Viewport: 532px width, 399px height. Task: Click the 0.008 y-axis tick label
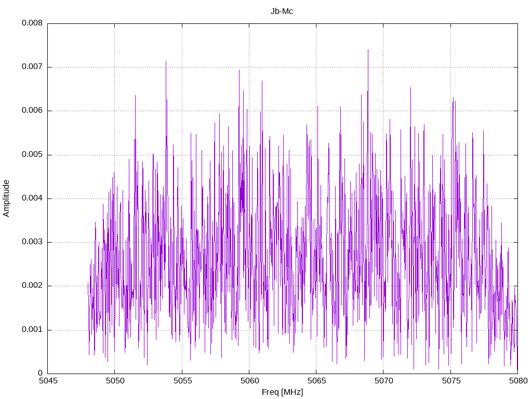pos(32,23)
